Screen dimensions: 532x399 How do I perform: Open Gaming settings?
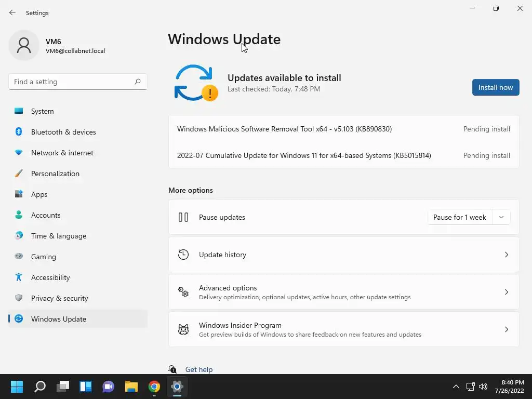[x=78, y=257]
